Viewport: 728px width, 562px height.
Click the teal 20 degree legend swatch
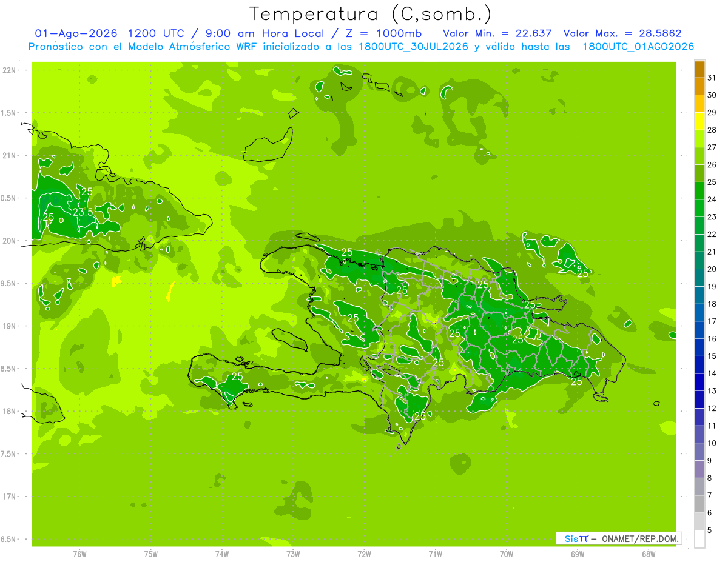[699, 261]
